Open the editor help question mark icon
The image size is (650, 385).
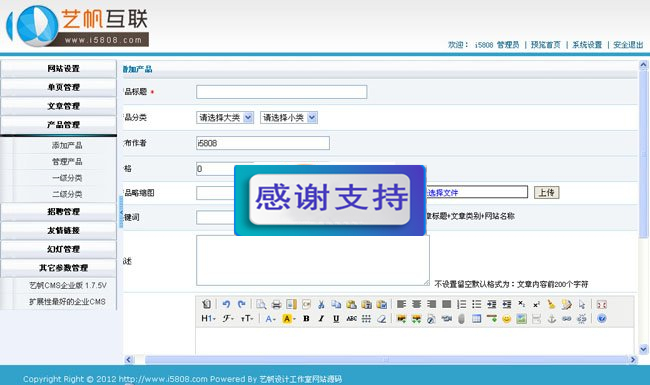[x=602, y=319]
